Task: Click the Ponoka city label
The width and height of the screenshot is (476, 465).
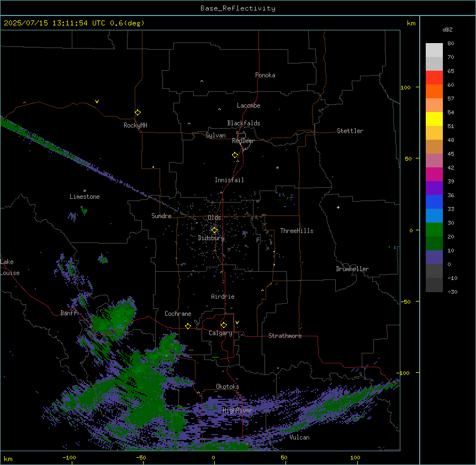Action: (265, 75)
